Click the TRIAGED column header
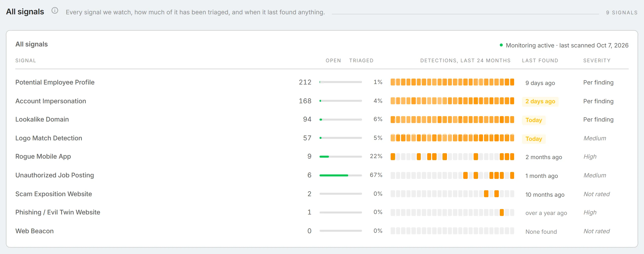The height and width of the screenshot is (254, 644). pos(361,61)
